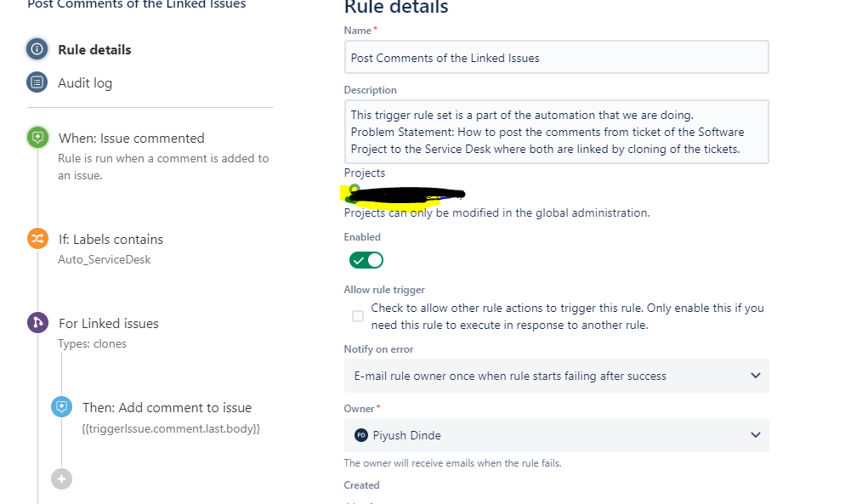This screenshot has height=504, width=845.
Task: Click the blue Add comment action icon
Action: coord(61,406)
